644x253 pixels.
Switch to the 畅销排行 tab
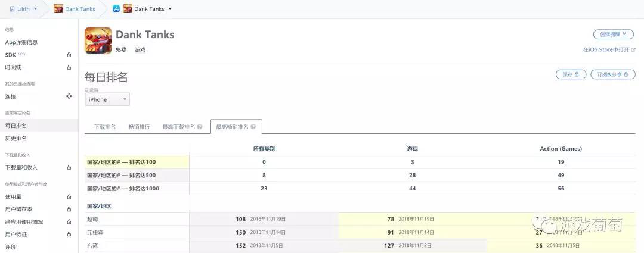point(139,127)
